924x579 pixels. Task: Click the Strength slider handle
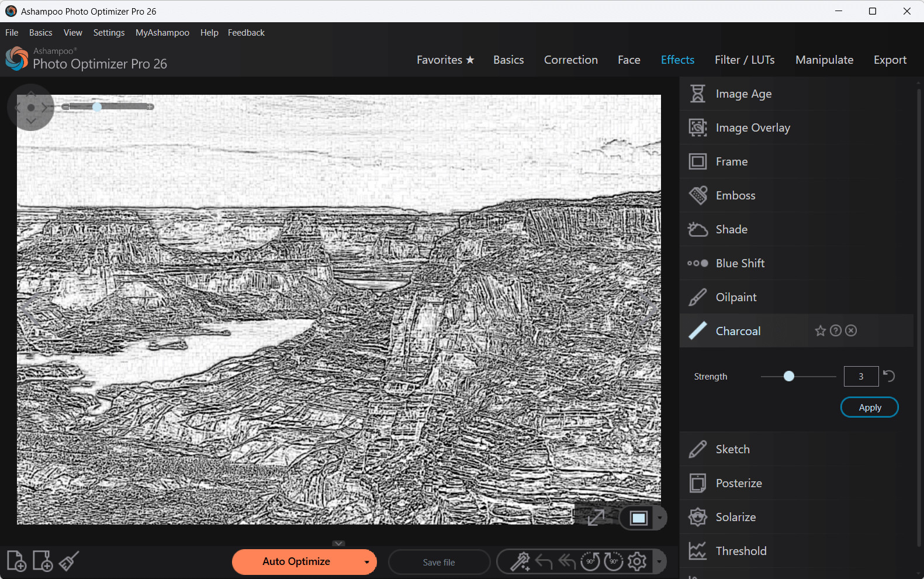click(789, 376)
